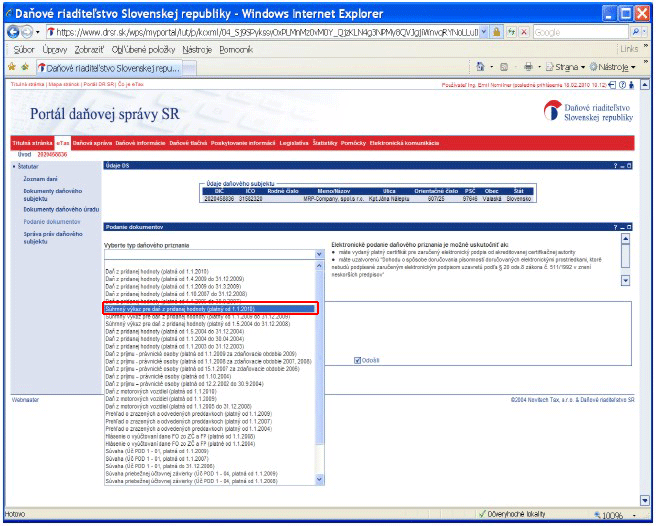Click the browser Forward arrow button
This screenshot has width=656, height=526.
click(x=27, y=32)
